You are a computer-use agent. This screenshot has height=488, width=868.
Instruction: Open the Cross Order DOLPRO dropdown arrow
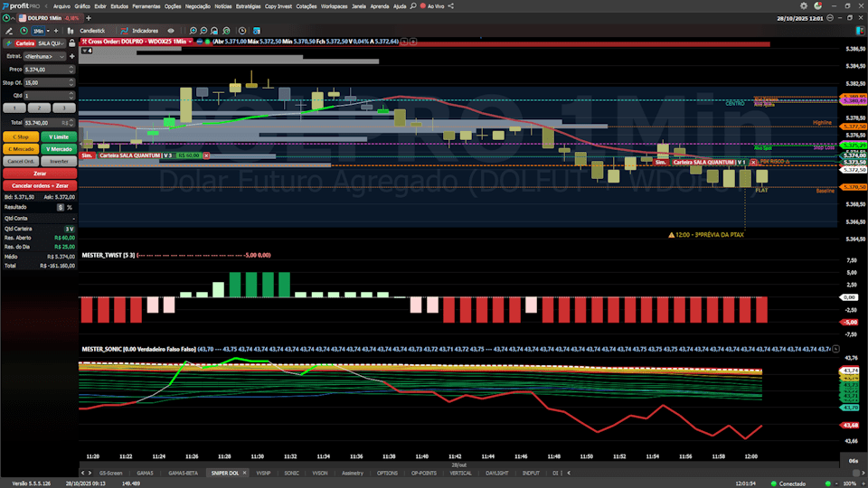[191, 42]
